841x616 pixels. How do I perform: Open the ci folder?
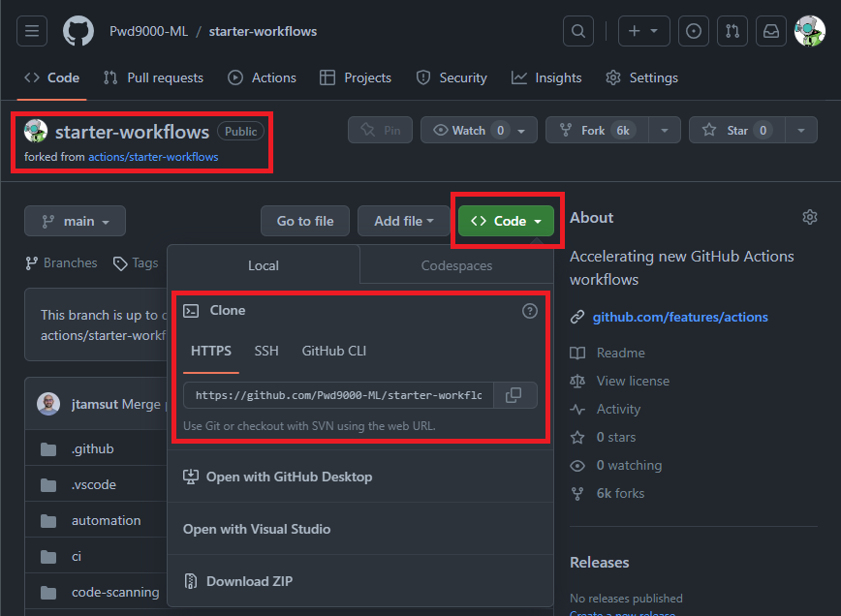click(77, 557)
